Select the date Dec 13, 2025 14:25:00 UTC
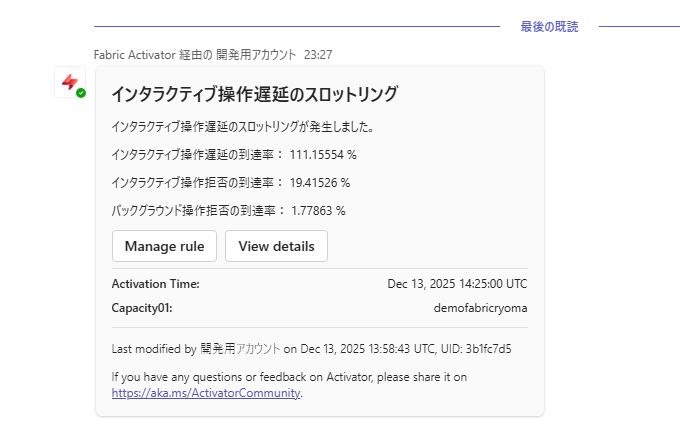Screen dimensions: 680x437 [457, 284]
